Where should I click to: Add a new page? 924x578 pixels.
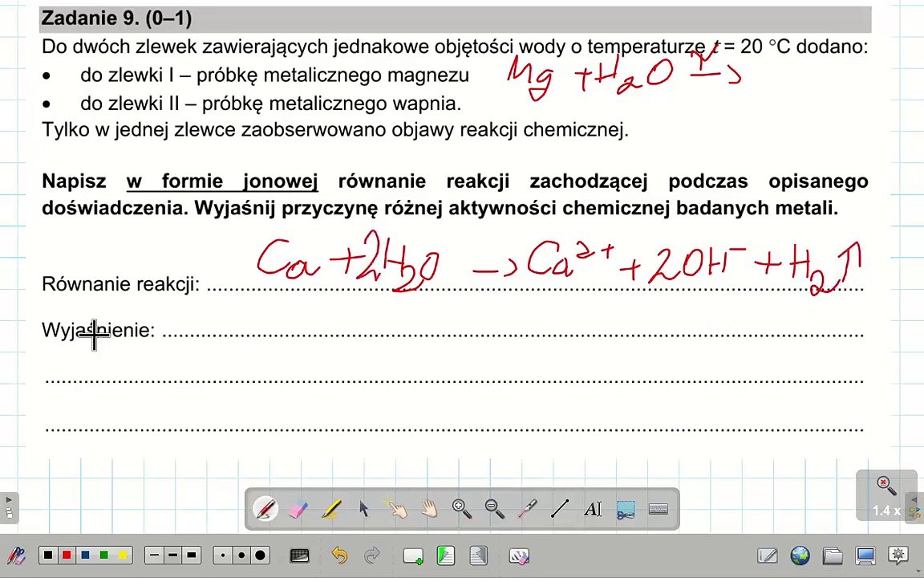point(412,556)
